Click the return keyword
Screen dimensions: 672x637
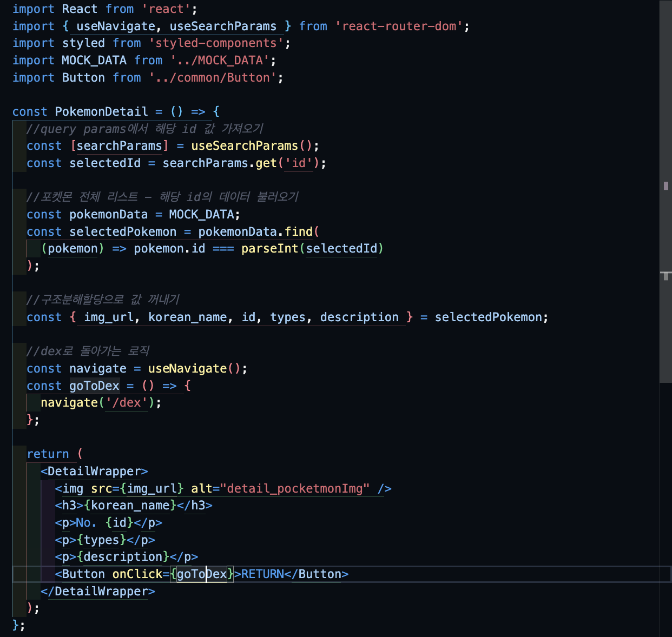(48, 454)
